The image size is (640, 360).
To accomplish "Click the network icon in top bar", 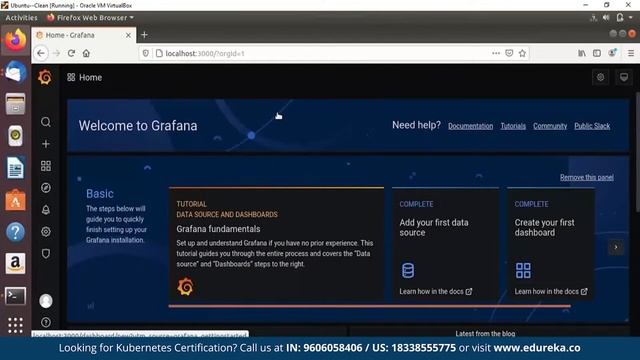I will click(x=593, y=18).
